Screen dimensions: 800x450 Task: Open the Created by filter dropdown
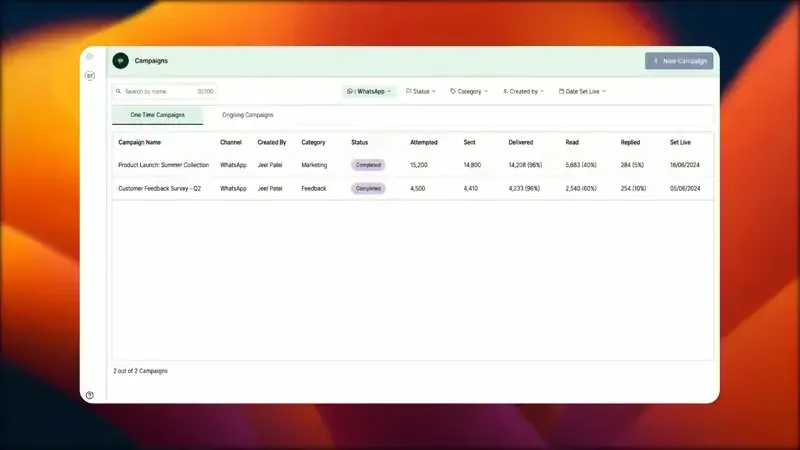tap(523, 91)
